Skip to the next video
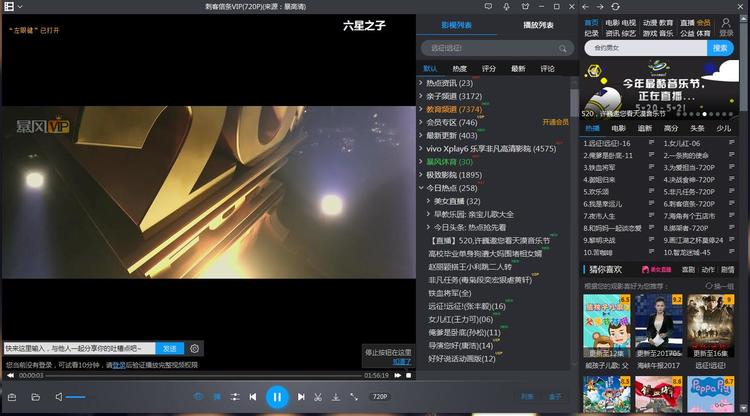Image resolution: width=750 pixels, height=416 pixels. click(x=300, y=397)
